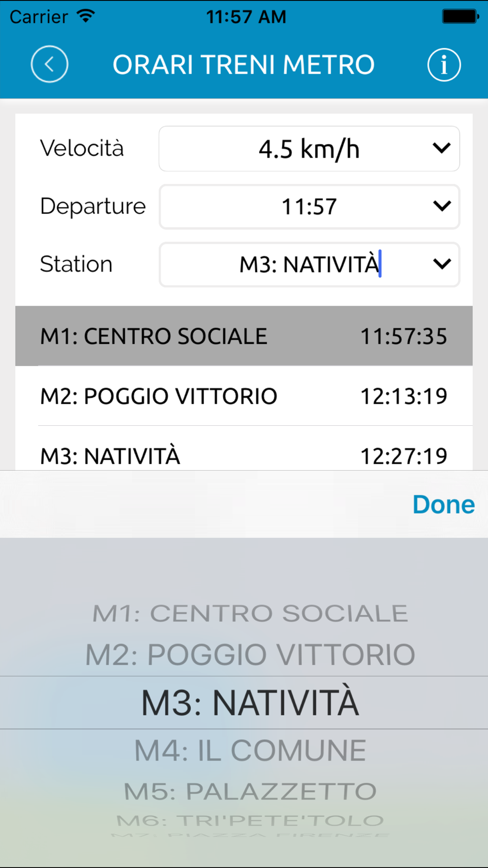Viewport: 488px width, 868px height.
Task: Tap the M3: NATIVITÀ station text field
Action: click(x=309, y=265)
